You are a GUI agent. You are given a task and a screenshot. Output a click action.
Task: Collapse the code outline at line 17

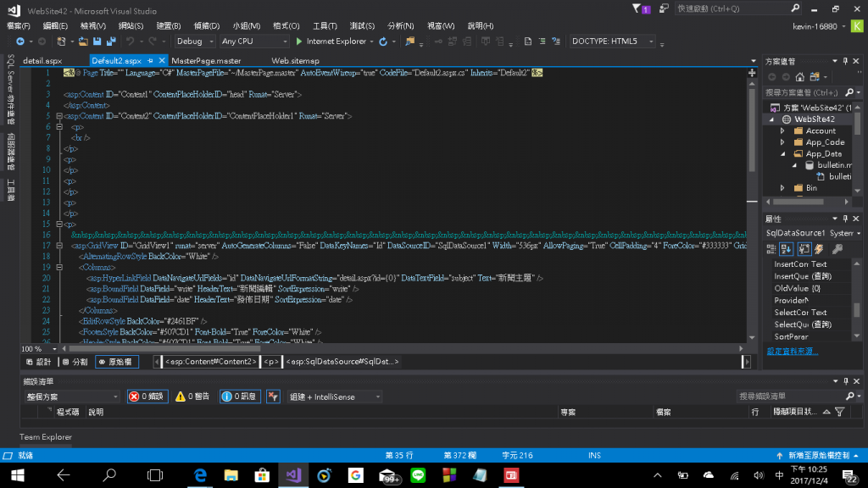coord(59,246)
